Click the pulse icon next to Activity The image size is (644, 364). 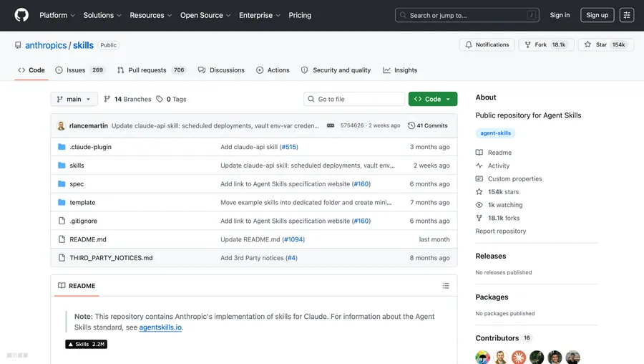479,166
